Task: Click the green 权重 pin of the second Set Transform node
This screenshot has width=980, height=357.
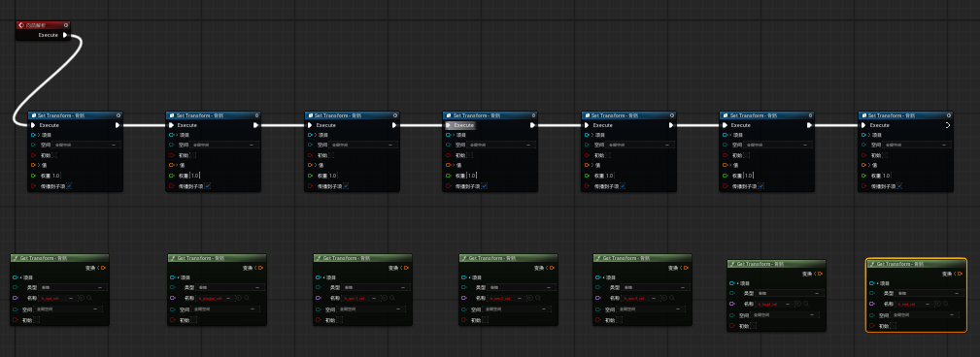Action: coord(171,176)
